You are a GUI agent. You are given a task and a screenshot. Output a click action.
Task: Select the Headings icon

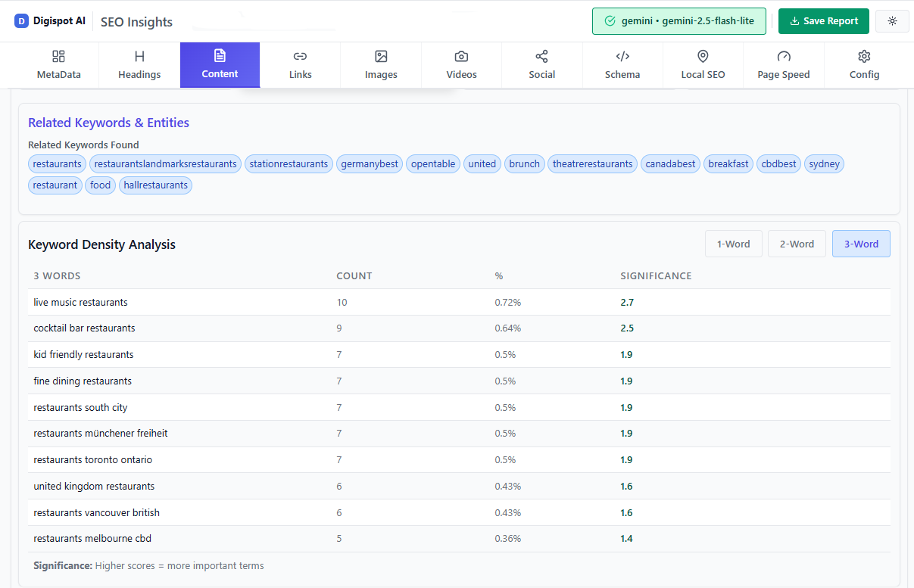pyautogui.click(x=139, y=56)
